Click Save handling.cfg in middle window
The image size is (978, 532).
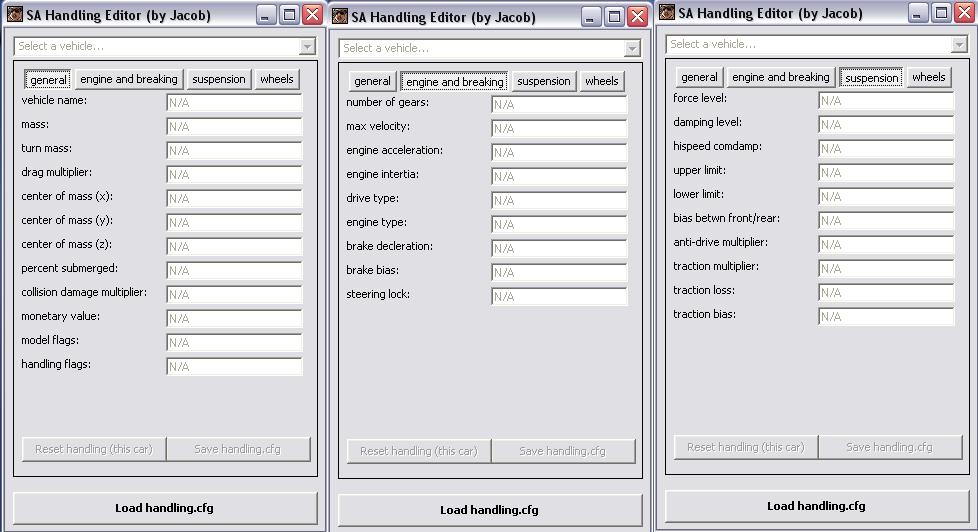pyautogui.click(x=563, y=451)
